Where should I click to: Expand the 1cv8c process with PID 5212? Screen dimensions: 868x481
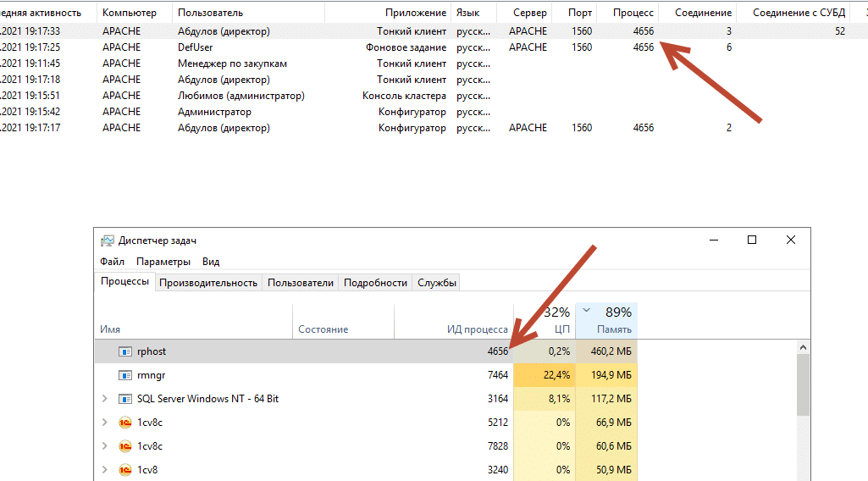tap(105, 423)
